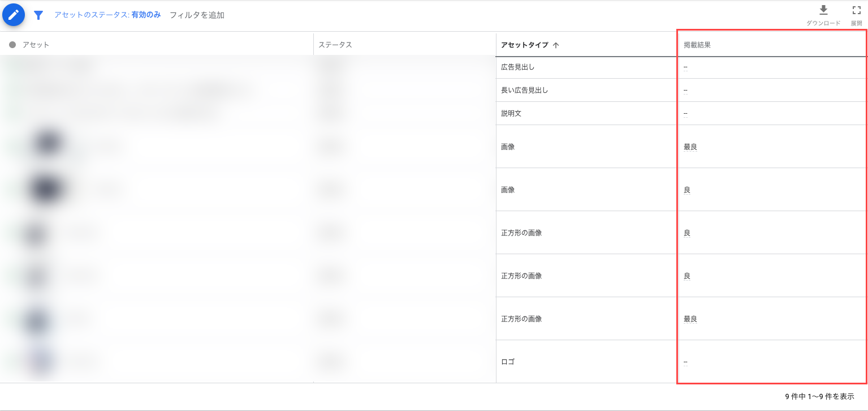Image resolution: width=868 pixels, height=411 pixels.
Task: Click フィルタを追加 to add a filter
Action: click(197, 15)
